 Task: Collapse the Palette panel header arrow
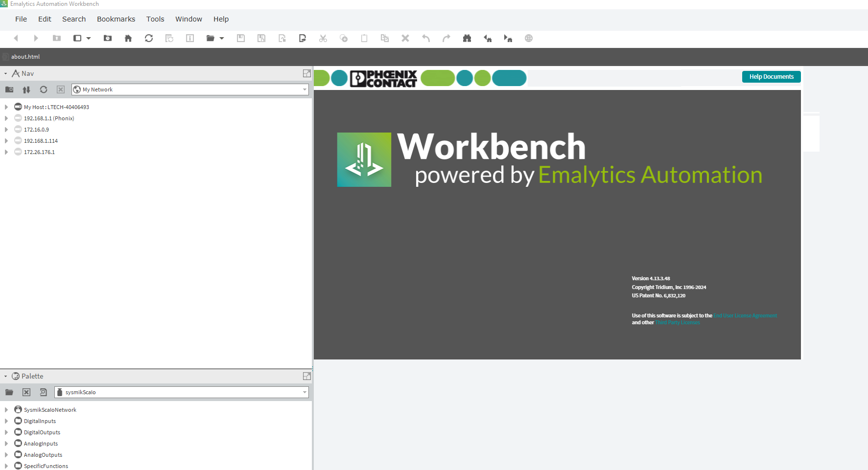tap(5, 376)
